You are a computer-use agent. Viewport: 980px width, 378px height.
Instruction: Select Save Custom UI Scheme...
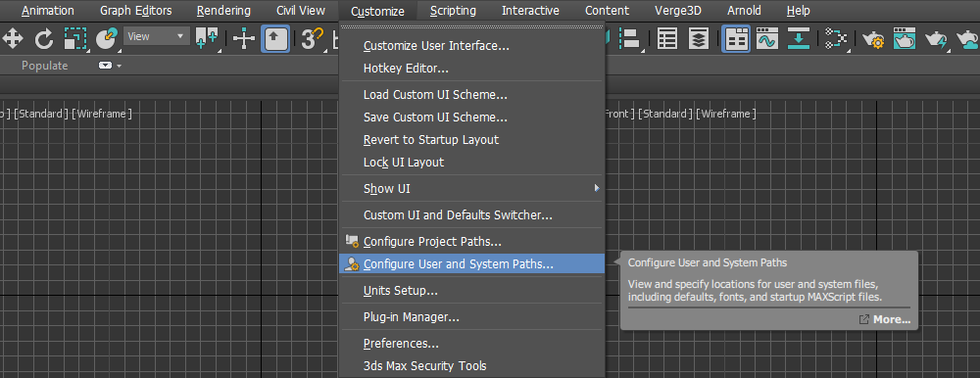(x=472, y=117)
